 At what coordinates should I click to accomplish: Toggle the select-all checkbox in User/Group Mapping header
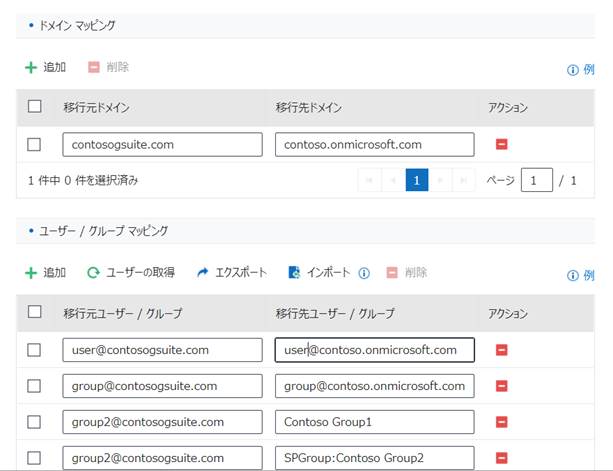(x=35, y=312)
